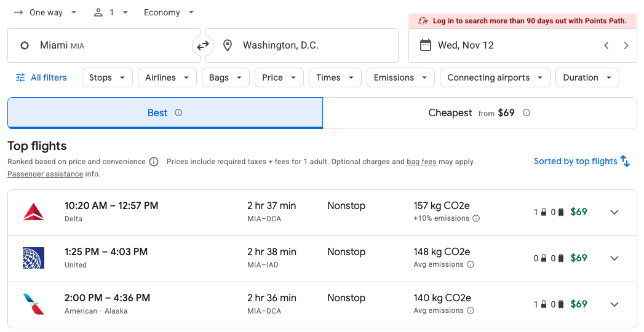Click Log in to search banner

(522, 21)
